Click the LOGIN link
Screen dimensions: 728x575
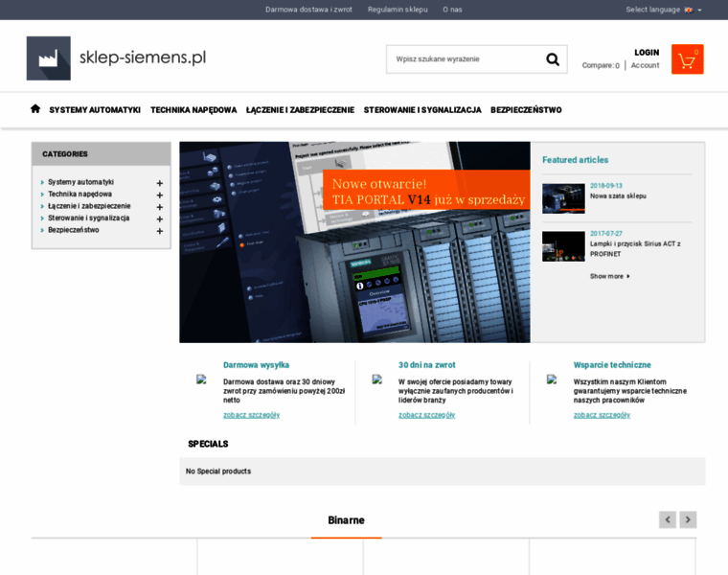[x=647, y=53]
